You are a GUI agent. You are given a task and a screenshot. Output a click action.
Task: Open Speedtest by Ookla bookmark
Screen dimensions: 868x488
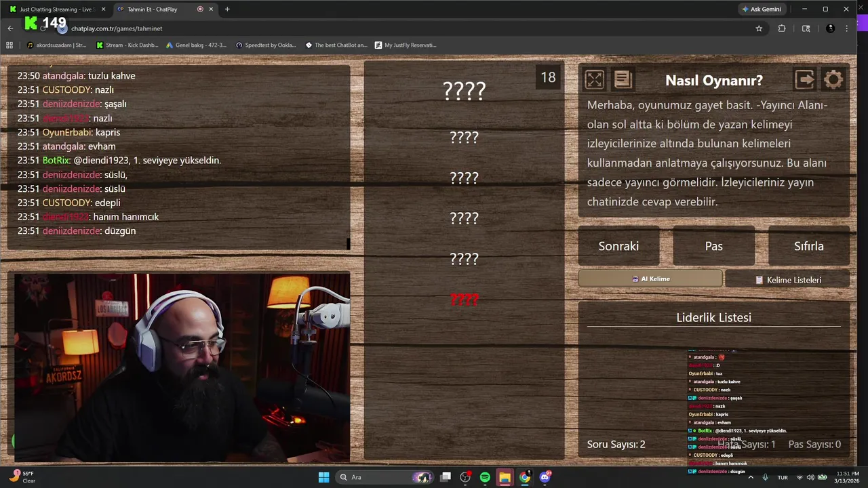266,45
